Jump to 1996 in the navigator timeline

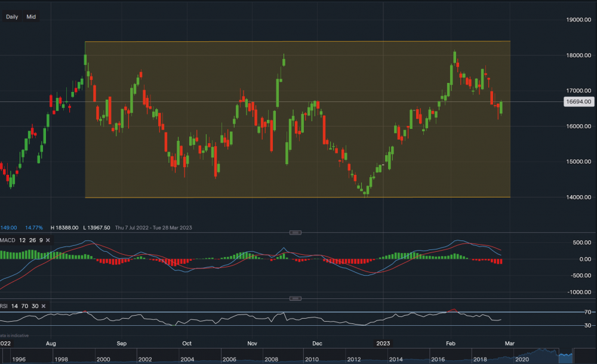pos(18,360)
